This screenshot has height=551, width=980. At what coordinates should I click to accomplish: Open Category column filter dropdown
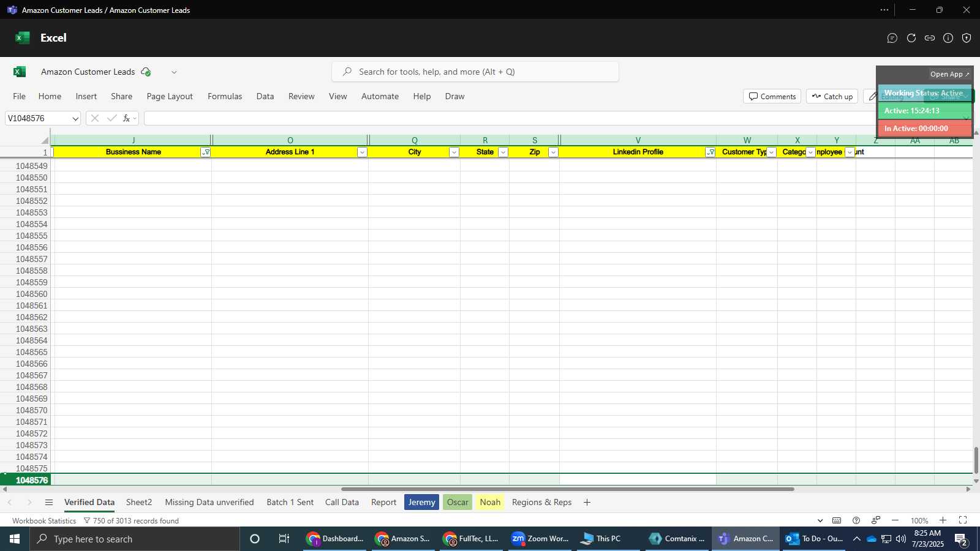point(810,152)
